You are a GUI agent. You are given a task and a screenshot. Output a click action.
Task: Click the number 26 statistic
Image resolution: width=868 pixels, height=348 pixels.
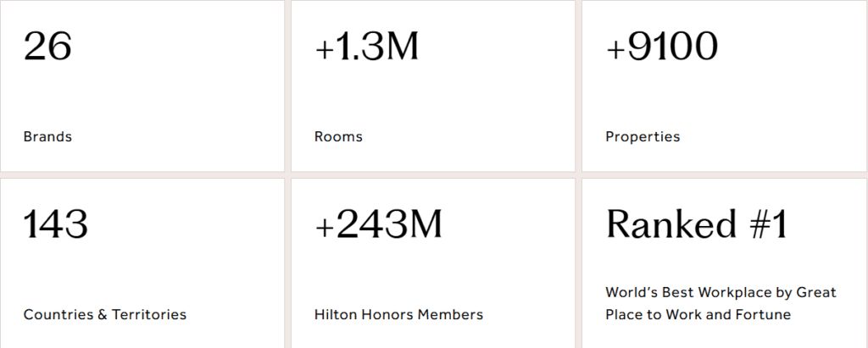click(47, 47)
